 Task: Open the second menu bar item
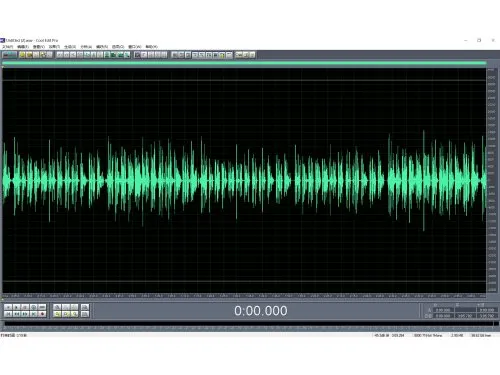point(23,47)
